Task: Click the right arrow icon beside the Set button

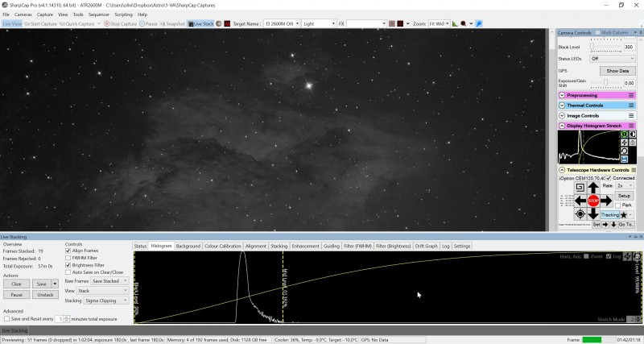Action: click(605, 225)
